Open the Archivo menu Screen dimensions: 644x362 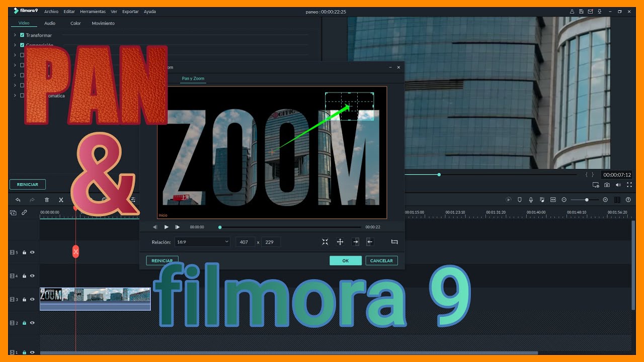point(51,11)
